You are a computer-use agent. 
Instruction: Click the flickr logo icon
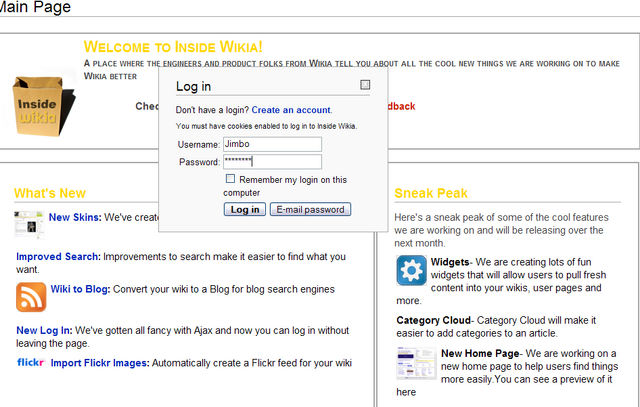pyautogui.click(x=31, y=363)
